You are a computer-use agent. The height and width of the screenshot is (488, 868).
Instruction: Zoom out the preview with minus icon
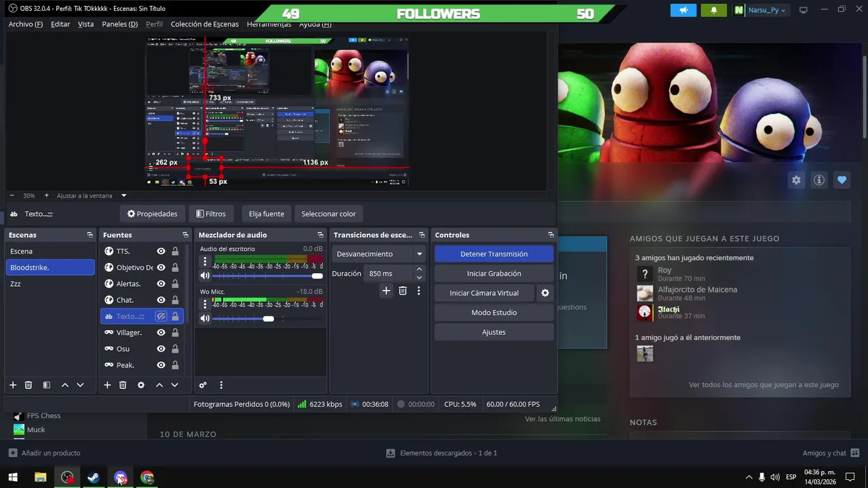(x=12, y=195)
